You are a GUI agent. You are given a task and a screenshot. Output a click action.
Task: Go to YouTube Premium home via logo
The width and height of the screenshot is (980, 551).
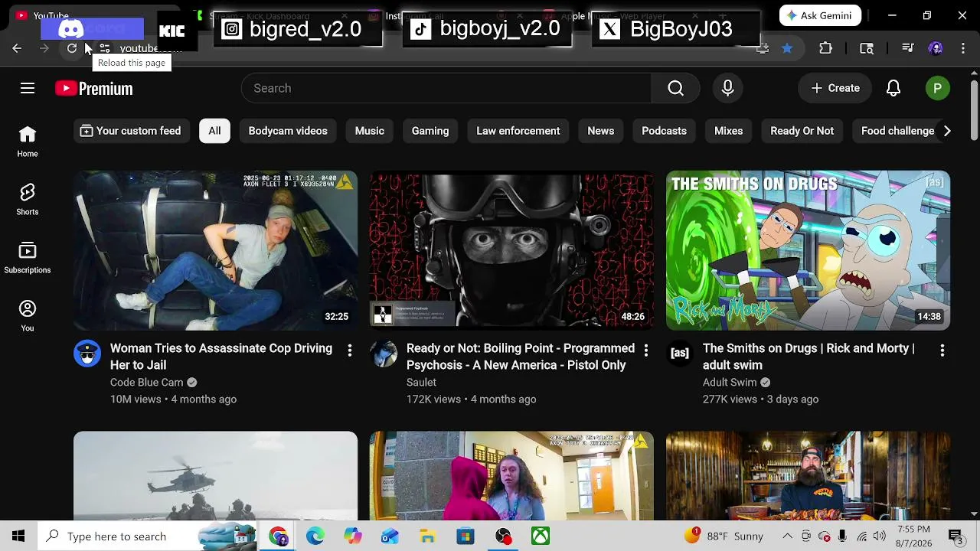(x=94, y=88)
